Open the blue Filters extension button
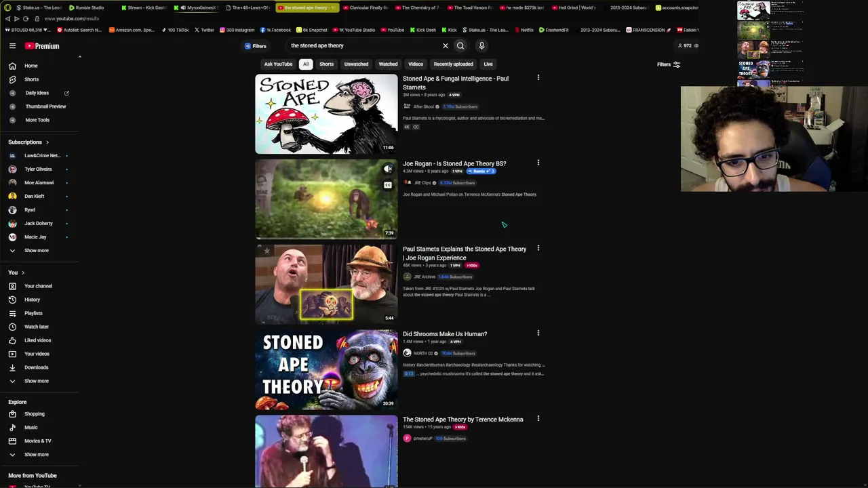868x488 pixels. pos(256,46)
